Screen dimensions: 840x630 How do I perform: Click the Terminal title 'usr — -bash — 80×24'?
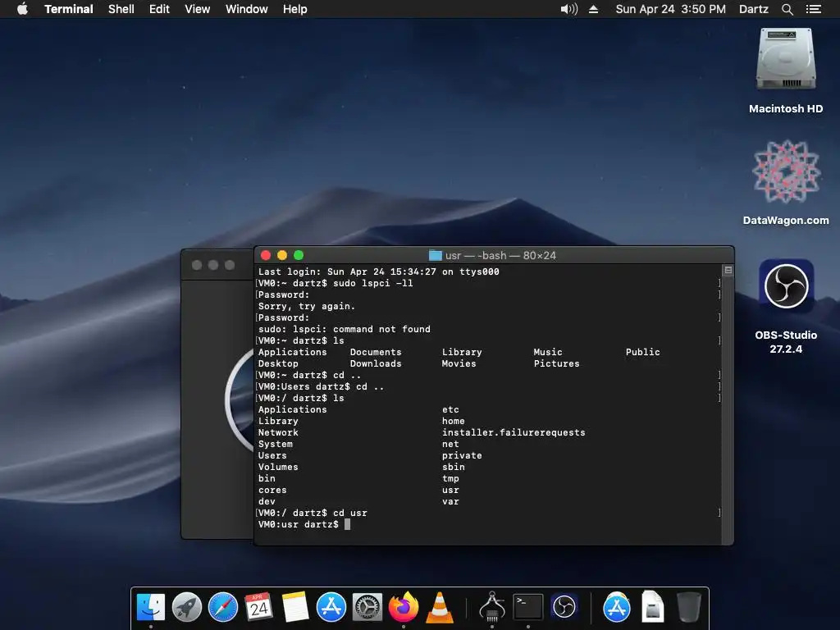tap(500, 256)
